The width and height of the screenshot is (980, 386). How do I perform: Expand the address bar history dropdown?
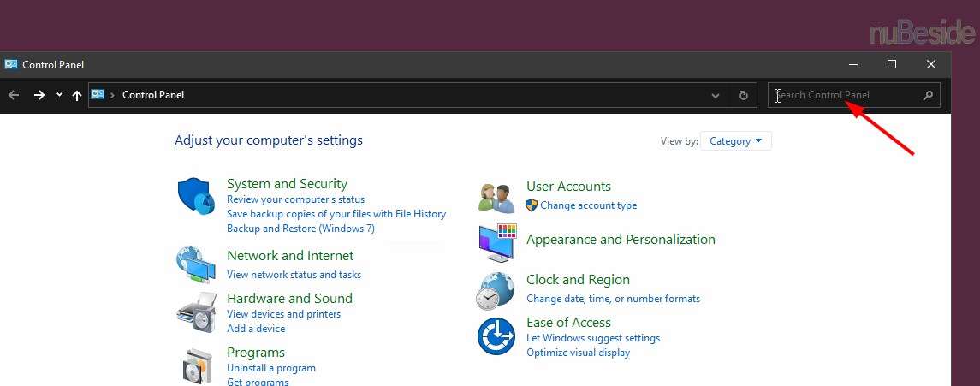(x=716, y=95)
